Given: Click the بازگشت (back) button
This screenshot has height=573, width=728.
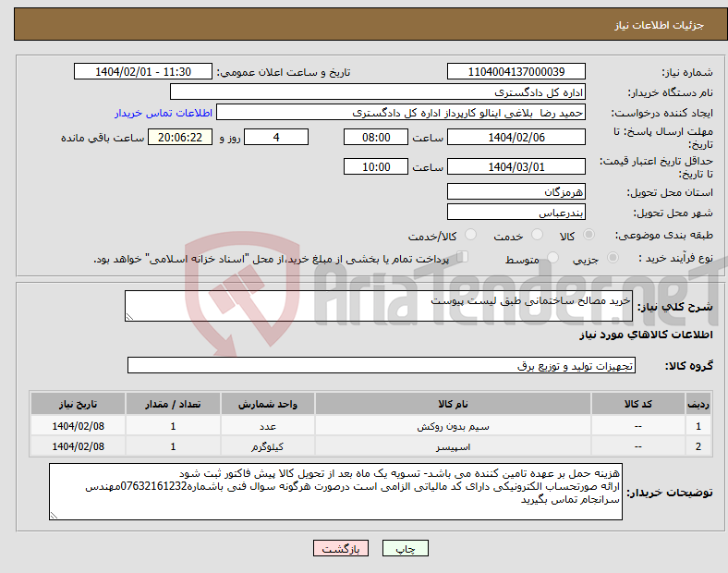Looking at the screenshot, I should pos(341,548).
